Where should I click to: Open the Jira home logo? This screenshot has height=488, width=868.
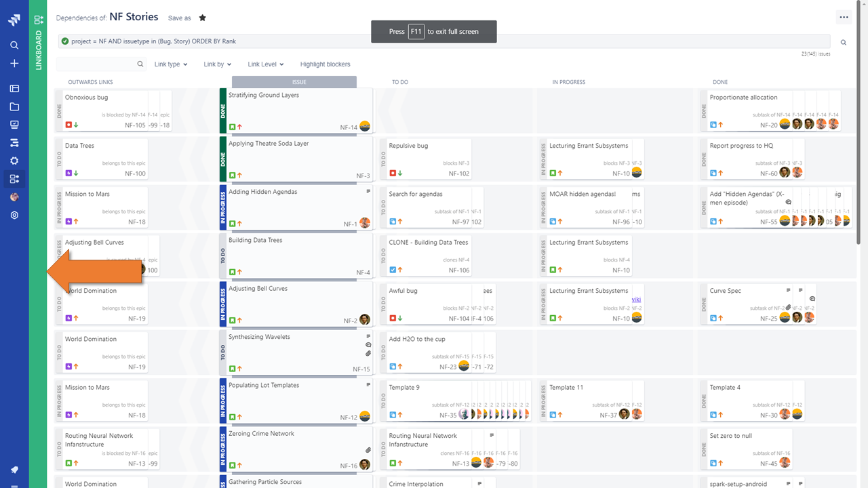click(x=14, y=20)
